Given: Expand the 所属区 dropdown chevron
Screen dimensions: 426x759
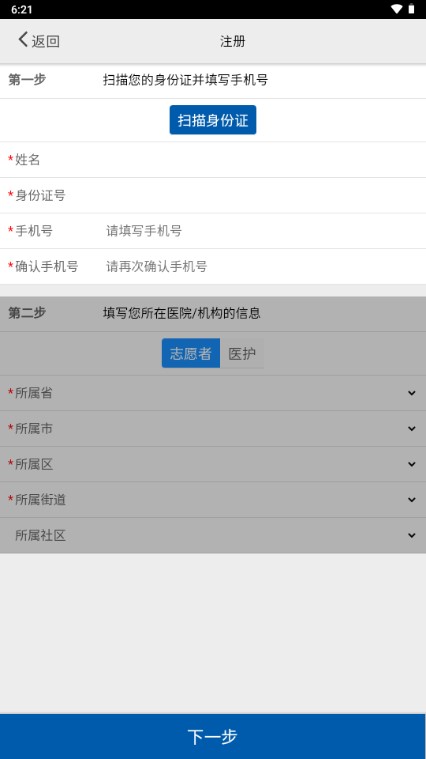Looking at the screenshot, I should pyautogui.click(x=411, y=464).
